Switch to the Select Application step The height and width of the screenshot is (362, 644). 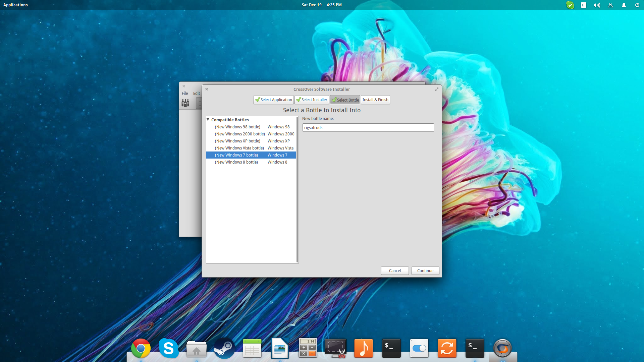pyautogui.click(x=274, y=100)
